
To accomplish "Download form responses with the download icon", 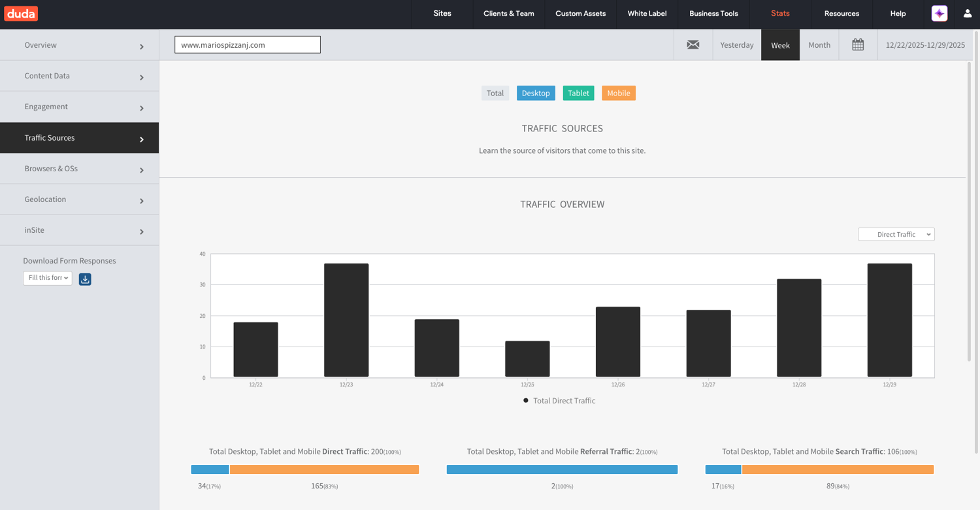I will (85, 279).
